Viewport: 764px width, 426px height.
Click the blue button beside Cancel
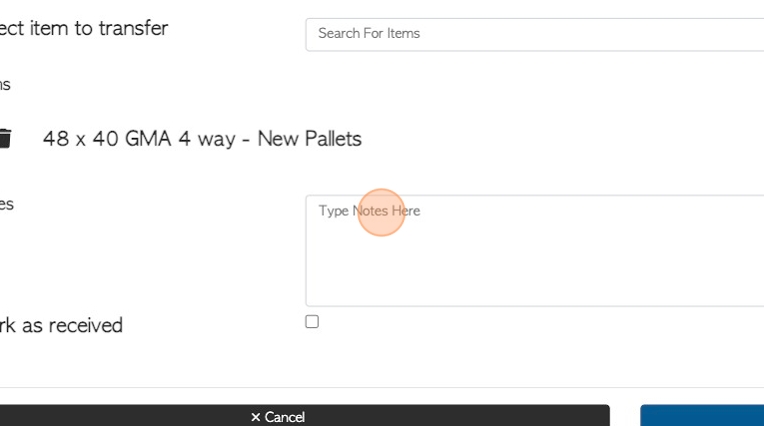(702, 415)
